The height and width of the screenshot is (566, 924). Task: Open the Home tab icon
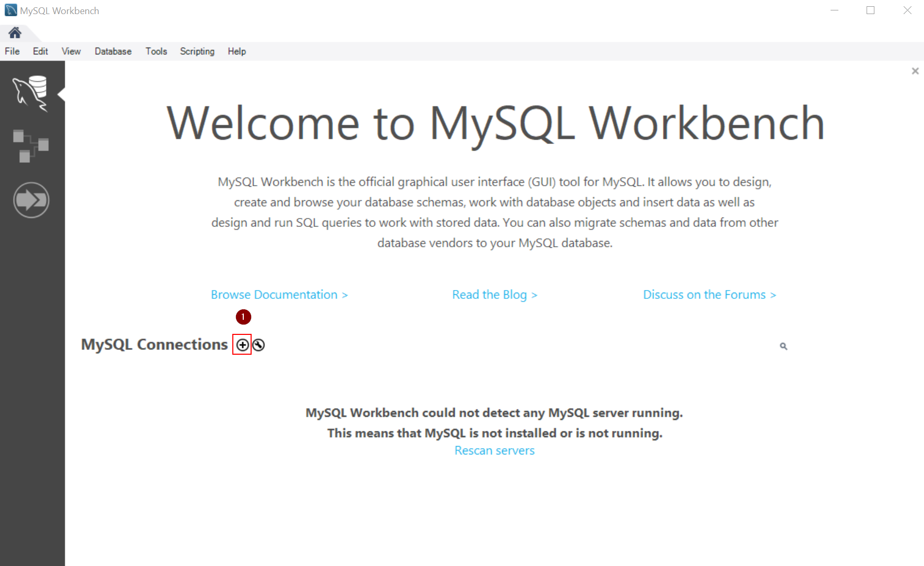pos(15,33)
